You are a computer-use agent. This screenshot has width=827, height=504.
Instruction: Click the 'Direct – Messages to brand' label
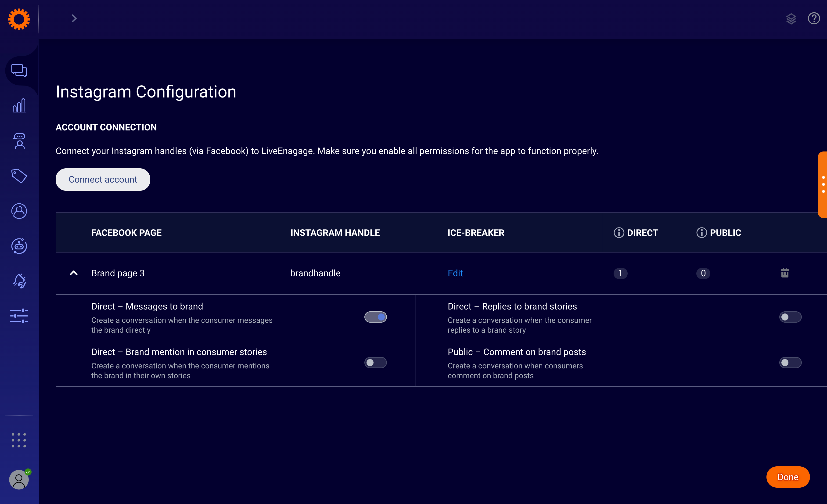click(x=147, y=306)
